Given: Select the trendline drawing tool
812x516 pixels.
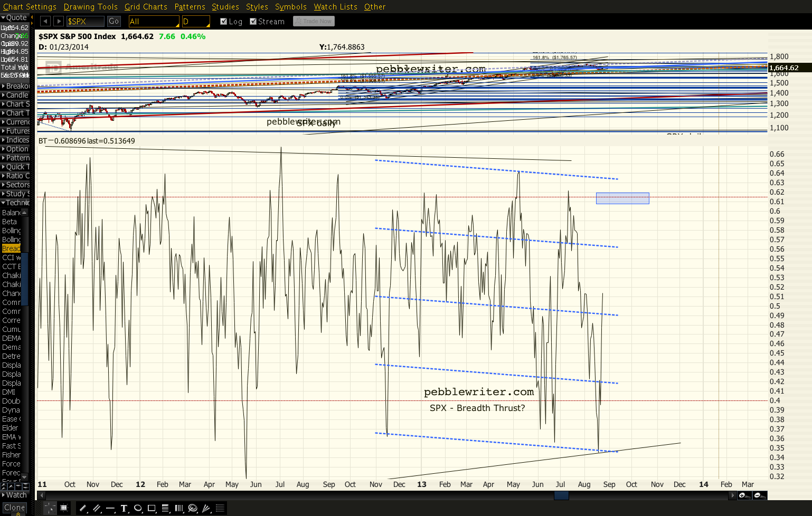Looking at the screenshot, I should pos(82,508).
